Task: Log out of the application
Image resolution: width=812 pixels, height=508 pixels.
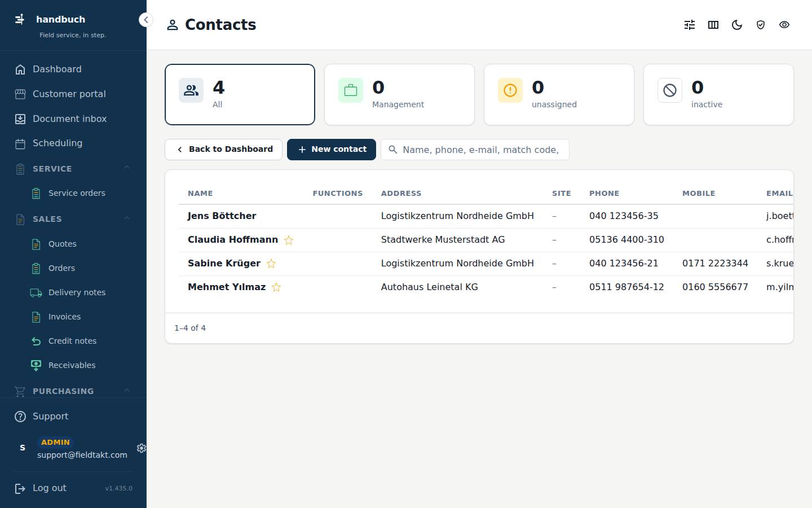Action: 41,488
